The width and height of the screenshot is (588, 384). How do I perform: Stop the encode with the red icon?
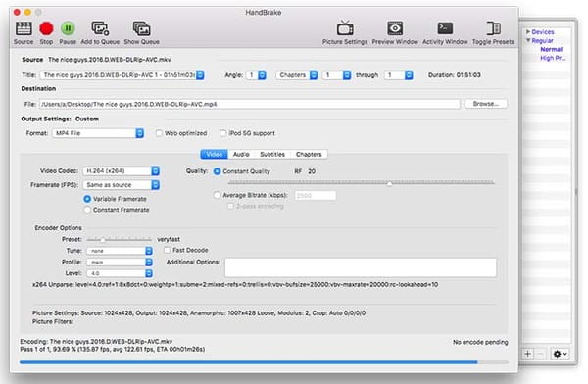[x=46, y=28]
